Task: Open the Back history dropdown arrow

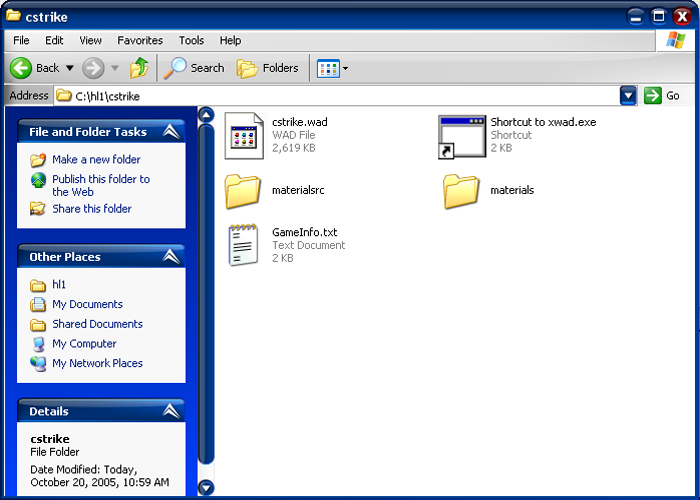Action: click(x=70, y=68)
